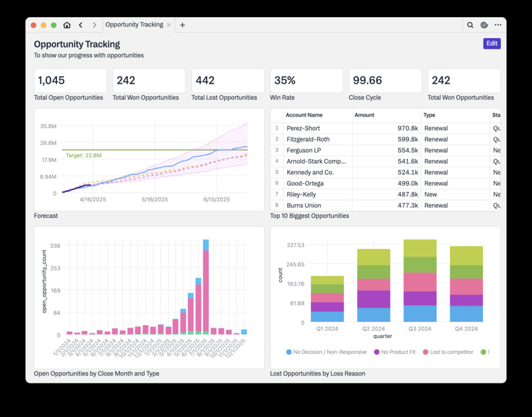532x417 pixels.
Task: Open the Win Rate 35% tile
Action: coord(307,81)
